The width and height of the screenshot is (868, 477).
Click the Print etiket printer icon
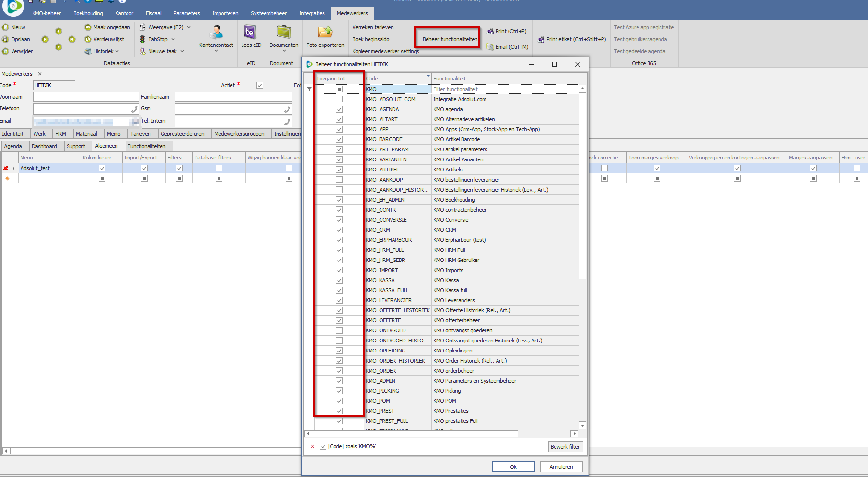(541, 40)
